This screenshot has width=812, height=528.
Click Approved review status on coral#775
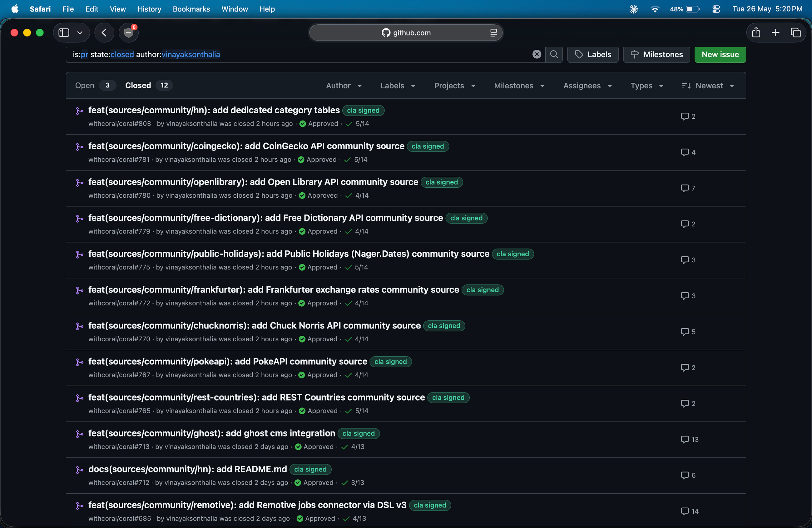(x=318, y=267)
